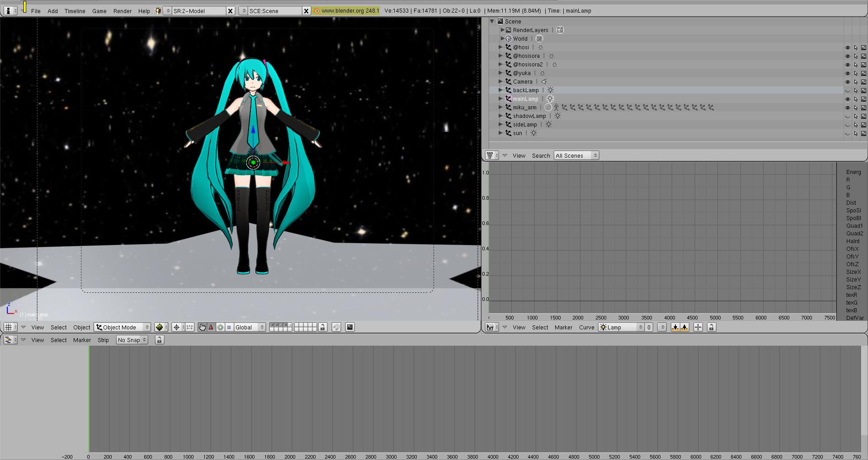Open the Timeline menu
The width and height of the screenshot is (868, 460).
pyautogui.click(x=75, y=11)
